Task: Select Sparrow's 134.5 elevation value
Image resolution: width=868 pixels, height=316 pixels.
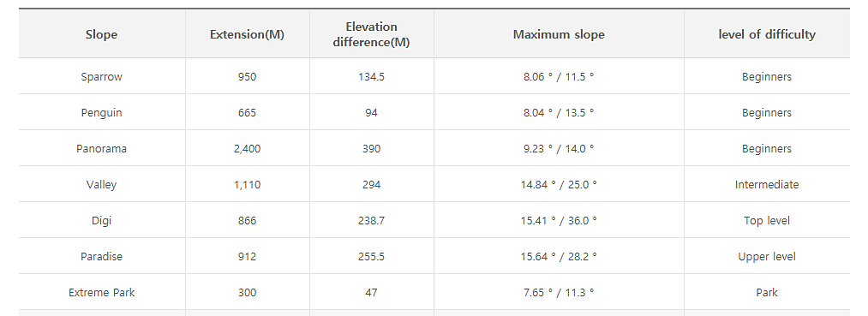Action: tap(371, 77)
